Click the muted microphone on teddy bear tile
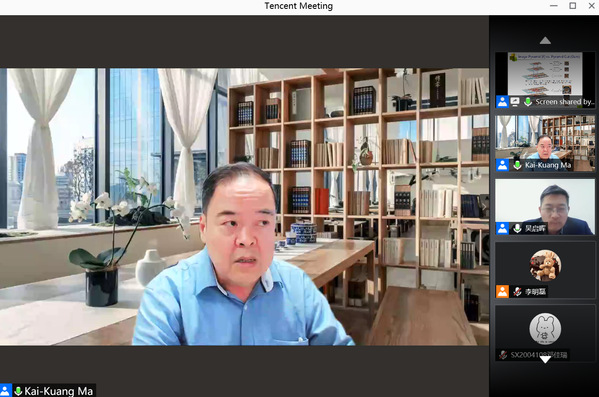Image resolution: width=599 pixels, height=397 pixels. point(517,292)
